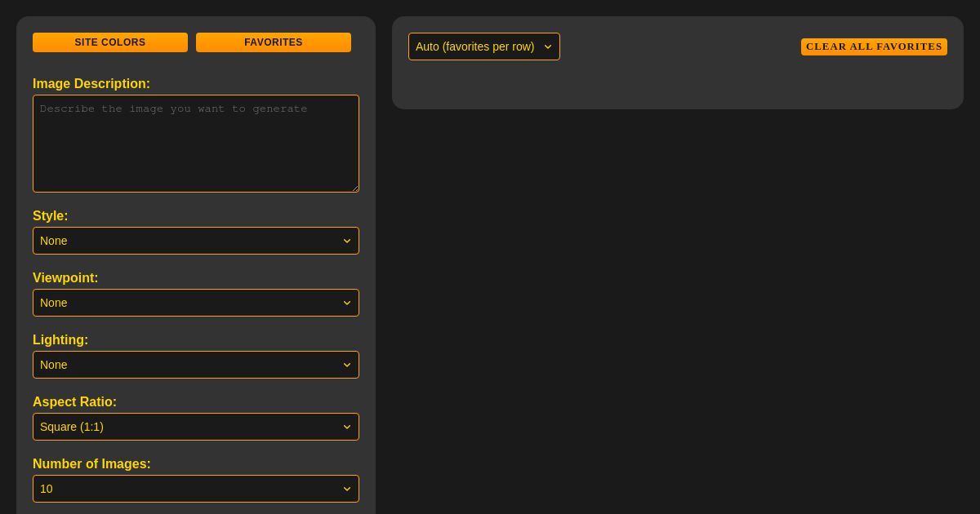
Task: Click the orange Site Colors button
Action: pos(110,42)
